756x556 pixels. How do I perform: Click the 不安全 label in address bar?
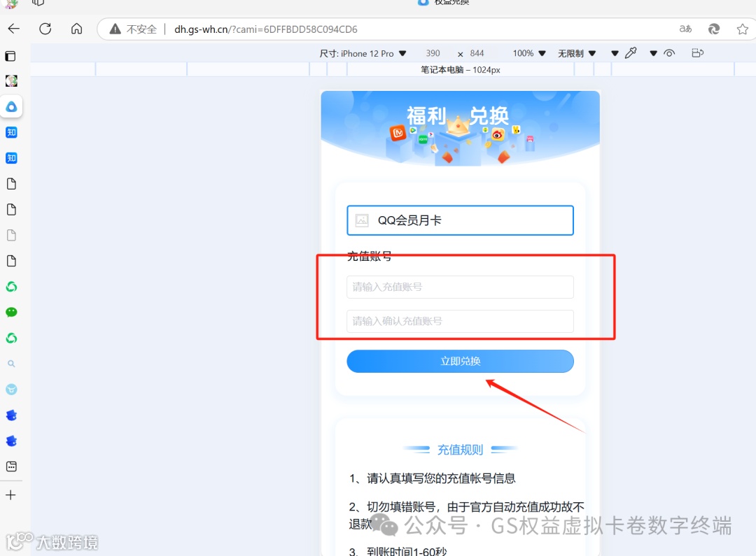[x=141, y=29]
